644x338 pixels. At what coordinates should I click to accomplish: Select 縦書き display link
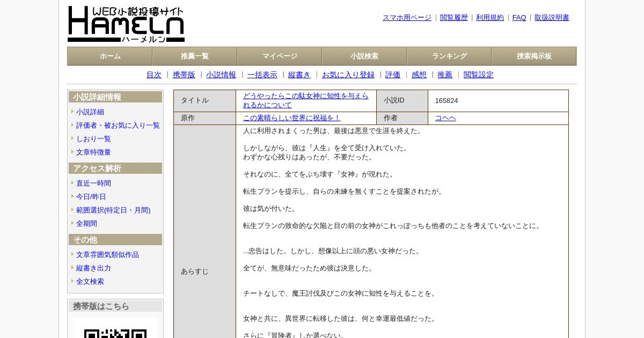[x=299, y=75]
